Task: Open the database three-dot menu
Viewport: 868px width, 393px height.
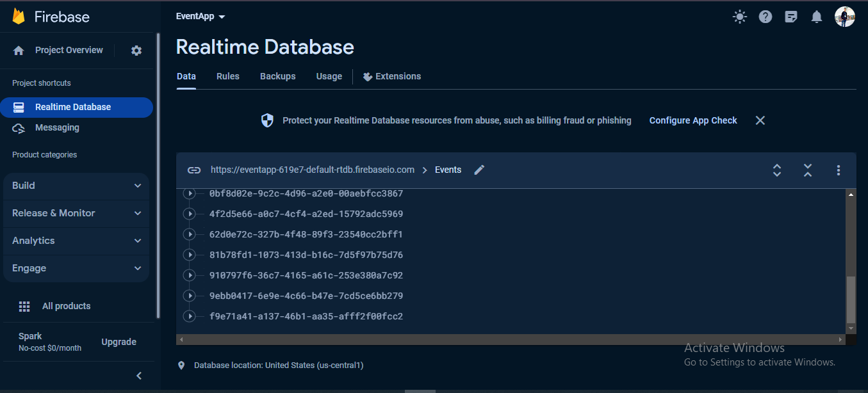Action: [839, 170]
